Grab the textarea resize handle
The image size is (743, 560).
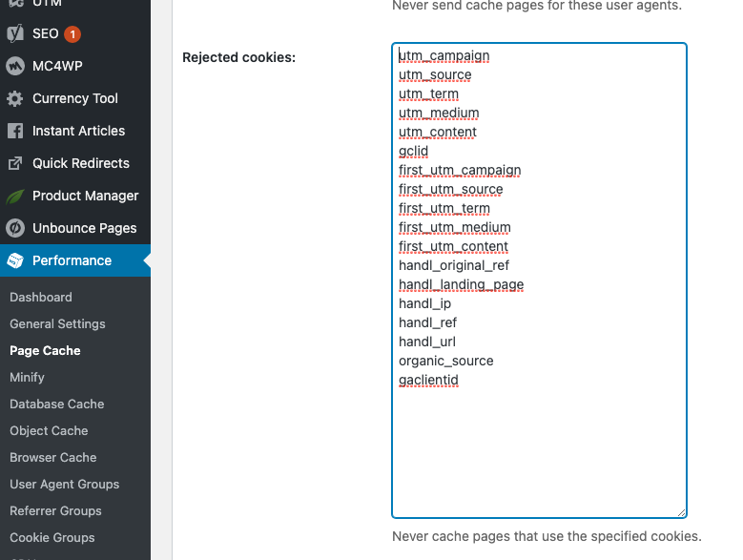(x=681, y=512)
